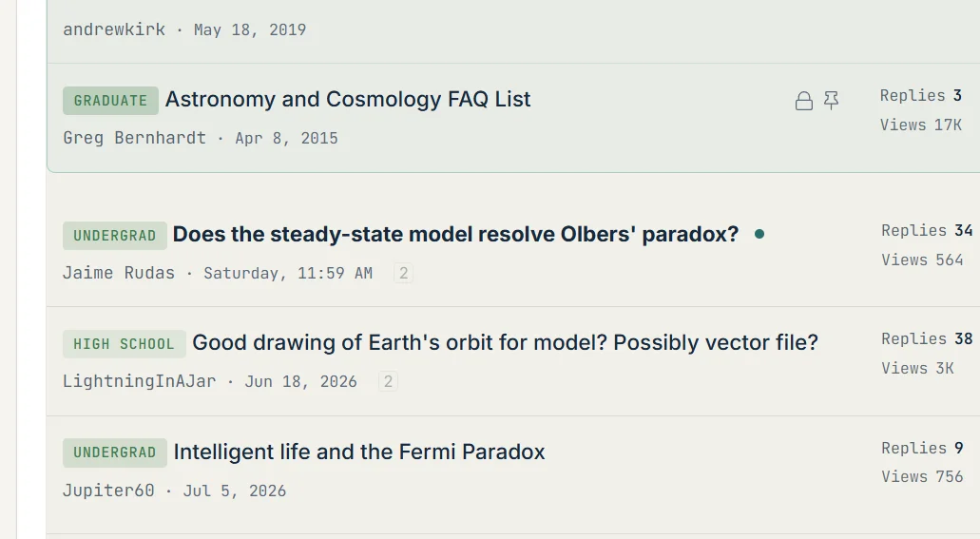View Jaime Rudas's profile
Screen dimensions: 980x539
coord(119,273)
